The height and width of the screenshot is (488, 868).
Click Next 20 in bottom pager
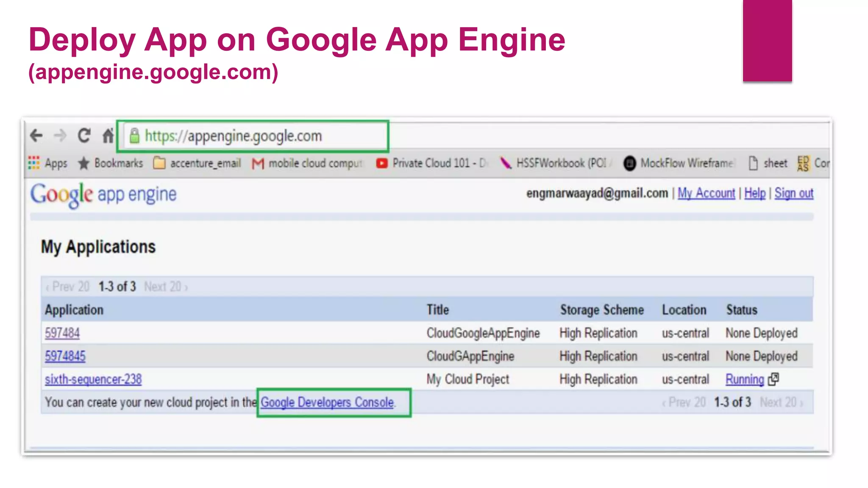(x=782, y=402)
